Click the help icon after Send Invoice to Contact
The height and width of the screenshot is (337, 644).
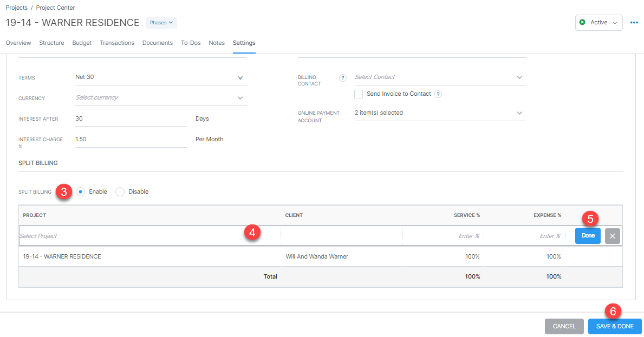pos(438,94)
